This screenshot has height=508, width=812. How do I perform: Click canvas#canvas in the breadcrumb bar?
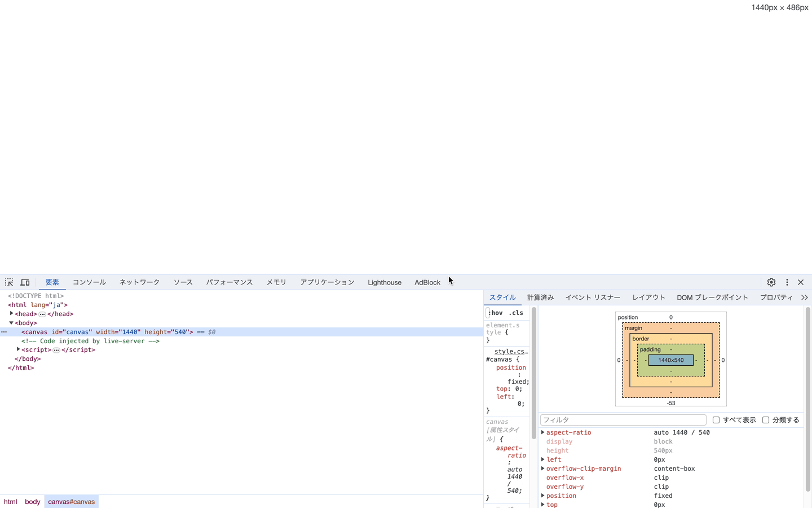tap(71, 502)
